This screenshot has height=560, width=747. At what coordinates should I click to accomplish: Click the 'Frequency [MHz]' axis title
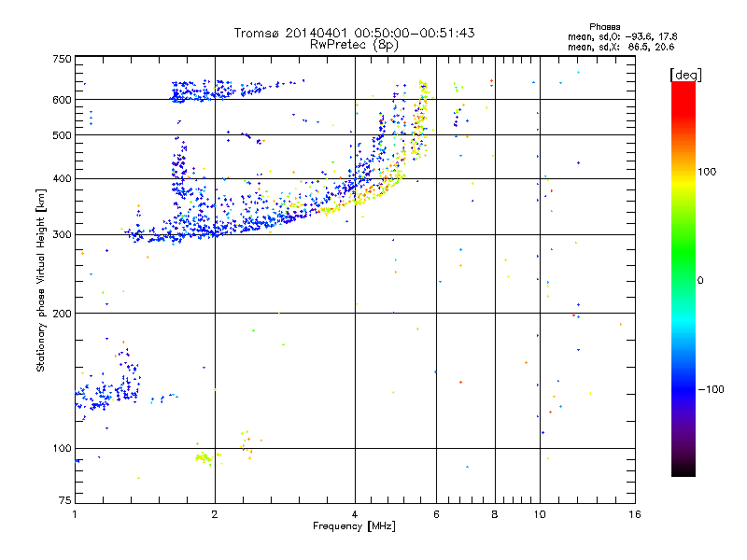(x=354, y=526)
